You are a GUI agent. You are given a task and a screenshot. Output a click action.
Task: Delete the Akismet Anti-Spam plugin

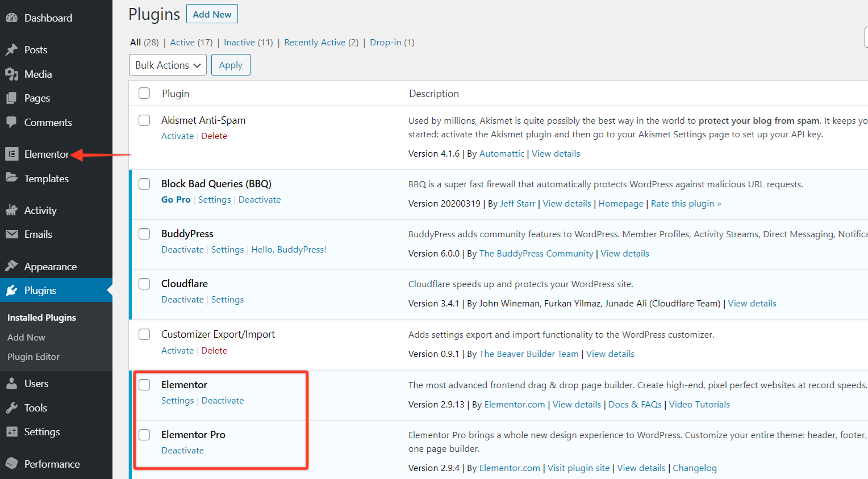[214, 136]
